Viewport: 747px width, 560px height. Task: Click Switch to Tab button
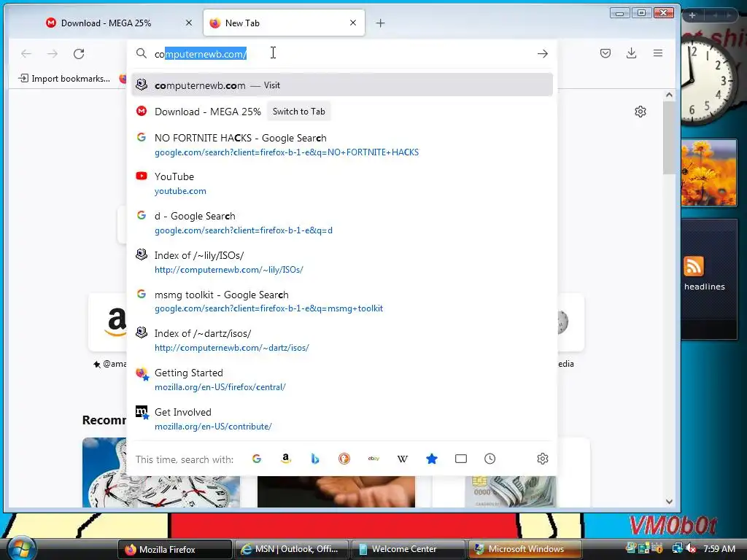click(x=298, y=112)
